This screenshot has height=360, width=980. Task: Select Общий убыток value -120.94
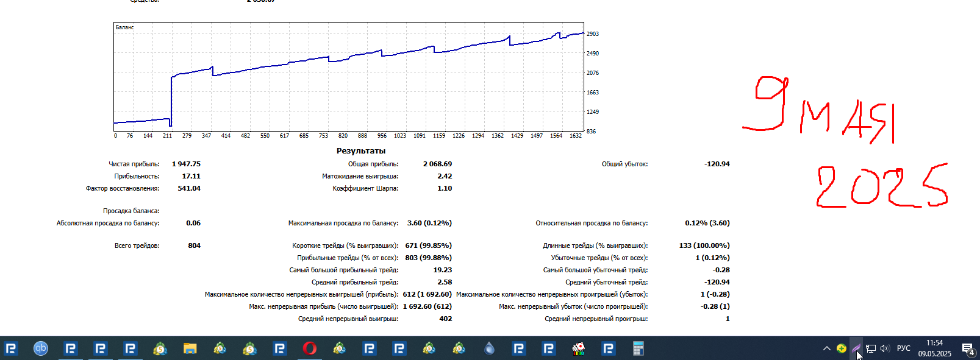click(x=717, y=164)
